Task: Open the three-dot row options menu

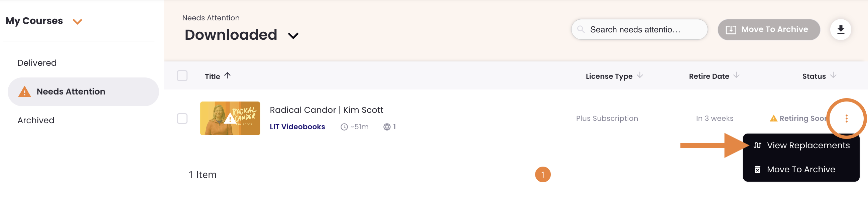Action: pyautogui.click(x=846, y=119)
